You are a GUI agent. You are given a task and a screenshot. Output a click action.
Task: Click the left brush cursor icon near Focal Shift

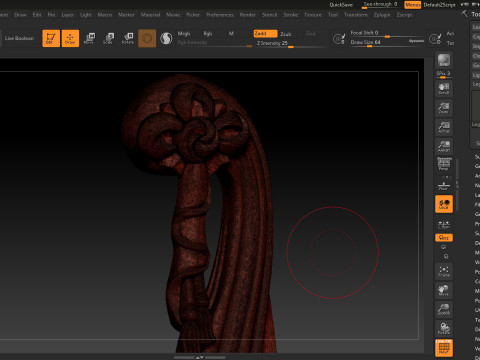tap(339, 39)
